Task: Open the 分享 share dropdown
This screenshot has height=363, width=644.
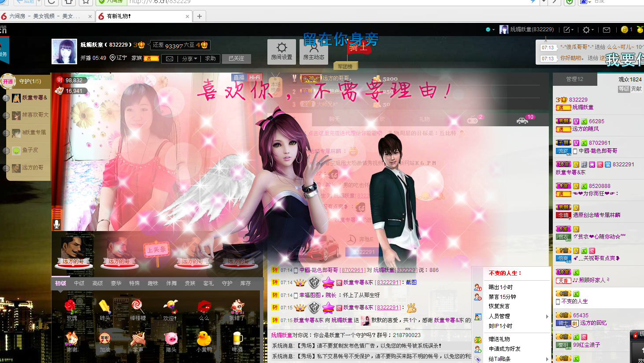Action: (189, 59)
